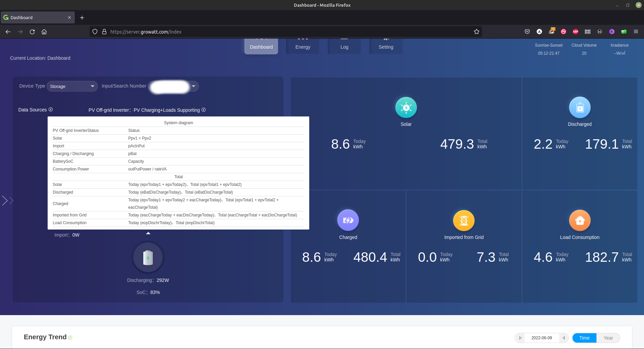
Task: Switch the trend view to Year
Action: (608, 338)
